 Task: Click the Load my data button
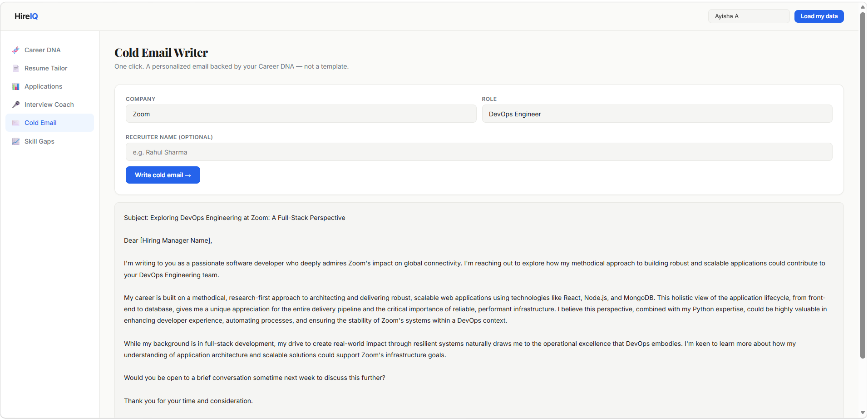click(819, 16)
